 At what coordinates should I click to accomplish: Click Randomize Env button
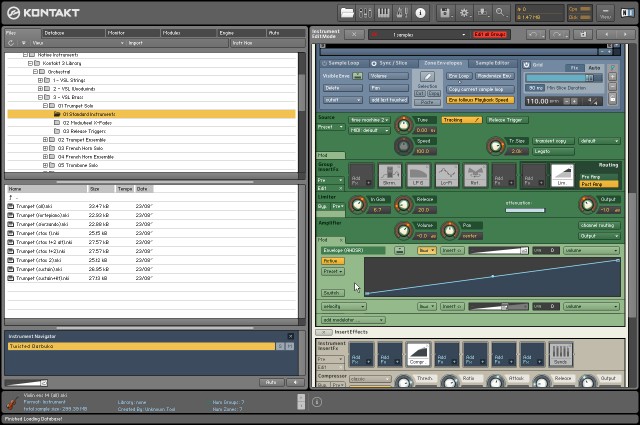point(495,76)
